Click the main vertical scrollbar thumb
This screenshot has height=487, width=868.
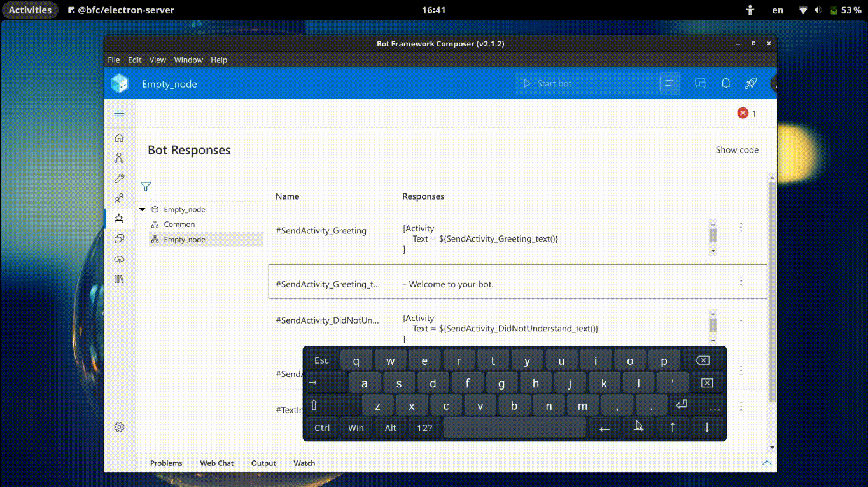773,291
